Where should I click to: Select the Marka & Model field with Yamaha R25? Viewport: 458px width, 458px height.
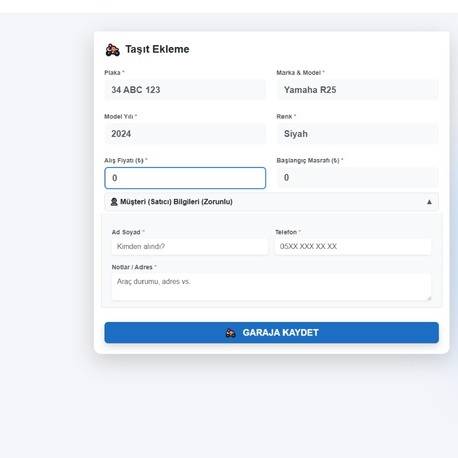tap(358, 90)
